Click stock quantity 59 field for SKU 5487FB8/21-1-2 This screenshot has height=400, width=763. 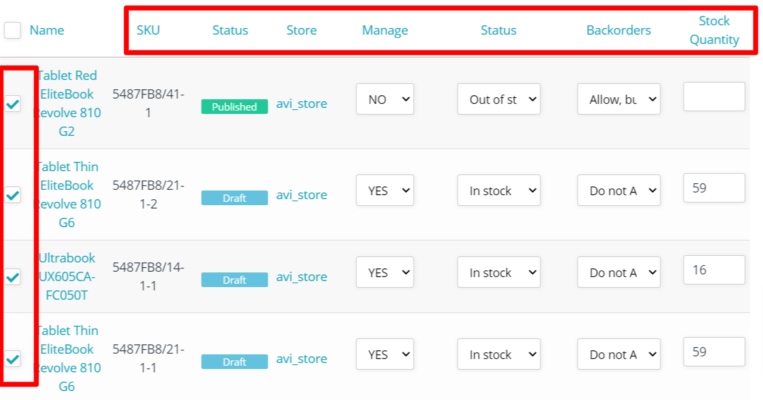click(x=714, y=188)
